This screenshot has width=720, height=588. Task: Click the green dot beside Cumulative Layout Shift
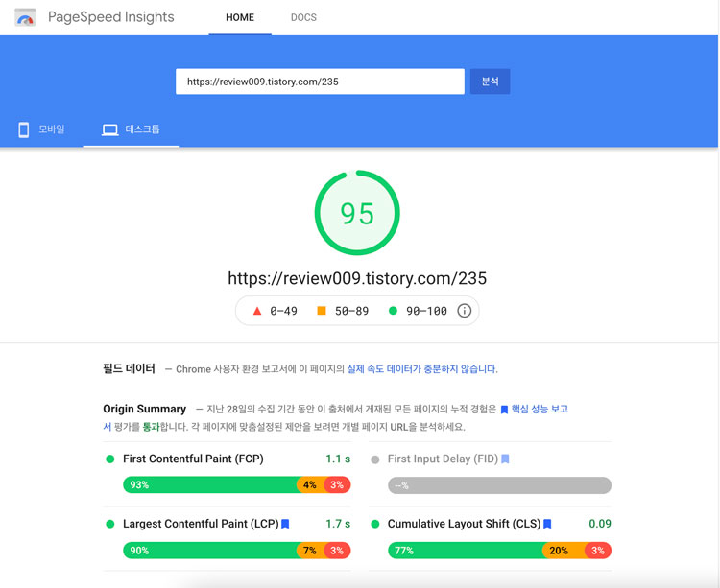click(x=375, y=524)
